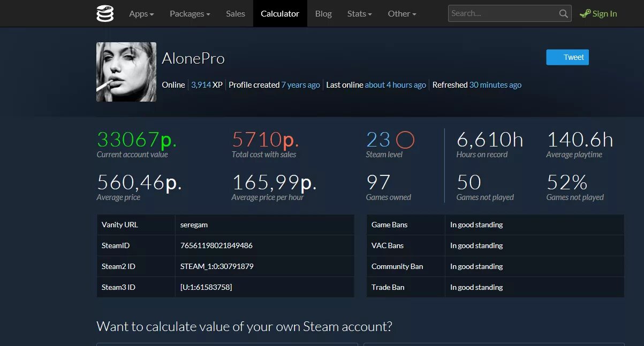Click the AlonePro profile avatar
This screenshot has height=346, width=644.
point(126,72)
